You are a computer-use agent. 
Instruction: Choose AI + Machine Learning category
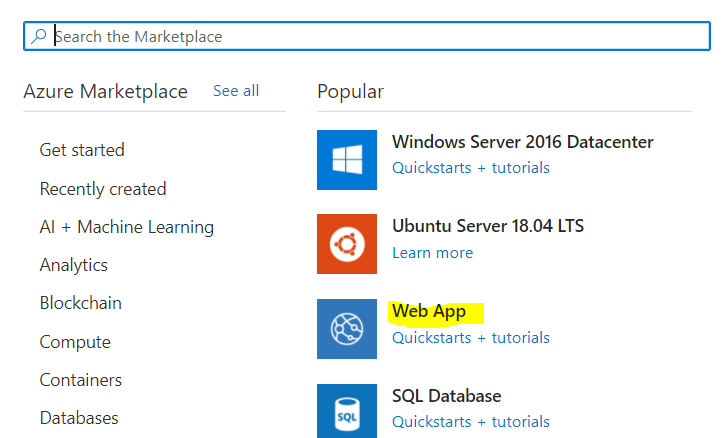coord(127,227)
